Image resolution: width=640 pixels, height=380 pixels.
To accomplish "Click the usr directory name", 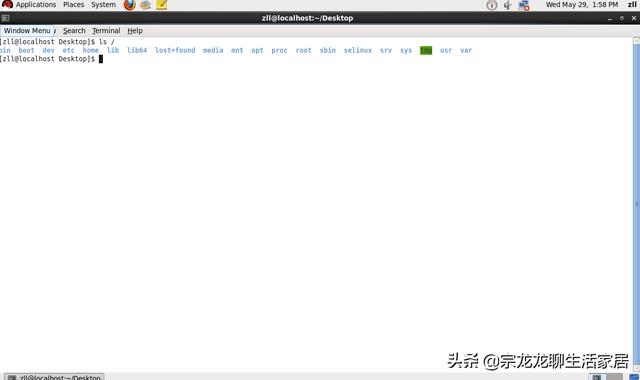I will [x=446, y=50].
